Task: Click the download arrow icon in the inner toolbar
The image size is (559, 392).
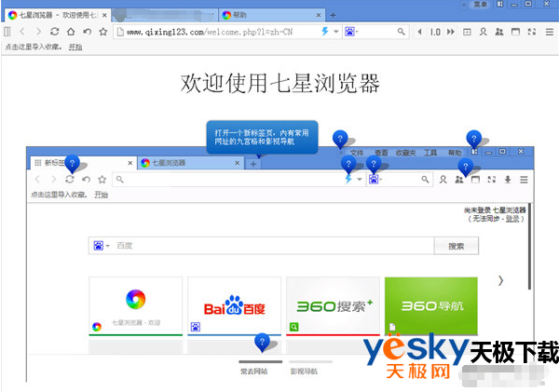Action: click(508, 179)
